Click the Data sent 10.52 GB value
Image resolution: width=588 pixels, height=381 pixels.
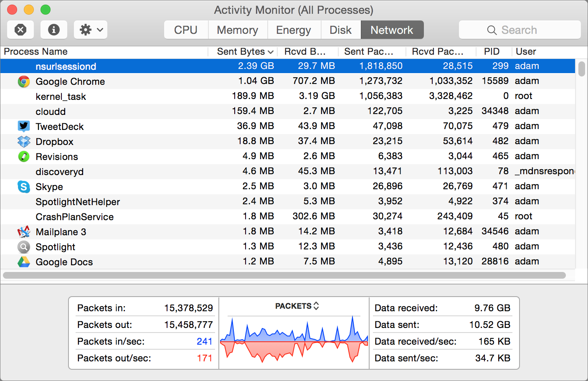[x=490, y=325]
